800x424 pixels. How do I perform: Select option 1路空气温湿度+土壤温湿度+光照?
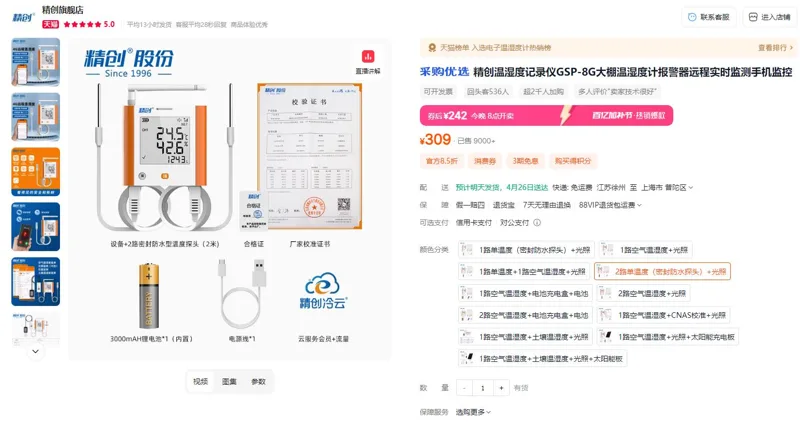point(525,337)
